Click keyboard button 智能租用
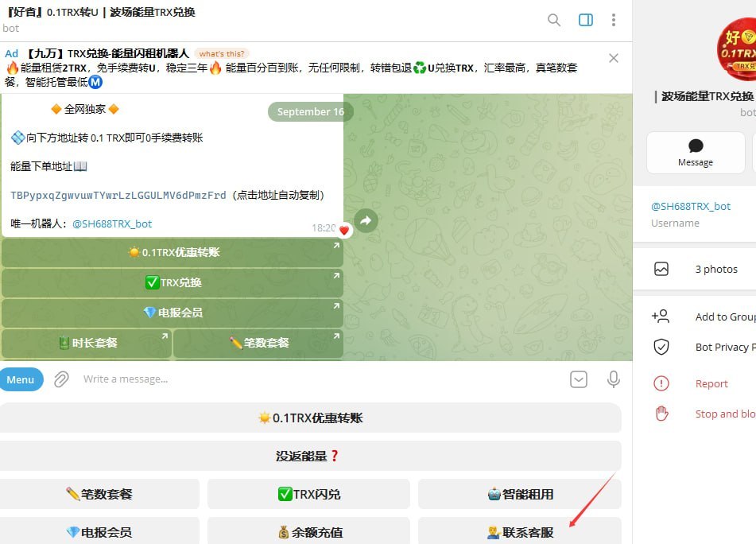 [x=520, y=494]
